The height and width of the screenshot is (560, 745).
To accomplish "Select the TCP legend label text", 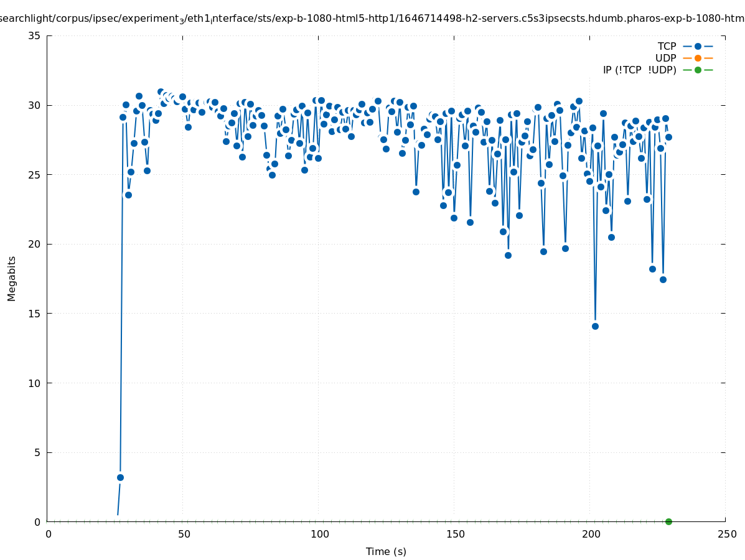I will (667, 46).
